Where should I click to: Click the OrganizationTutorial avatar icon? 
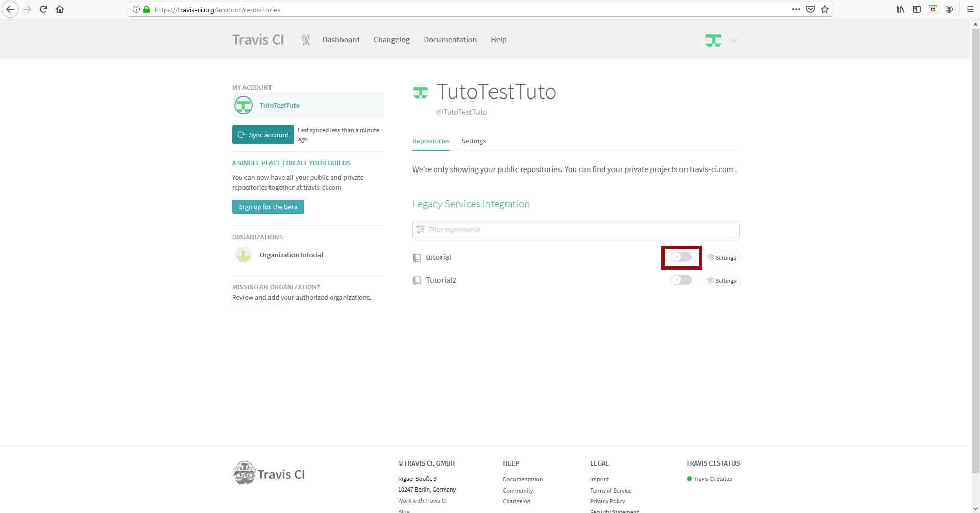[243, 255]
